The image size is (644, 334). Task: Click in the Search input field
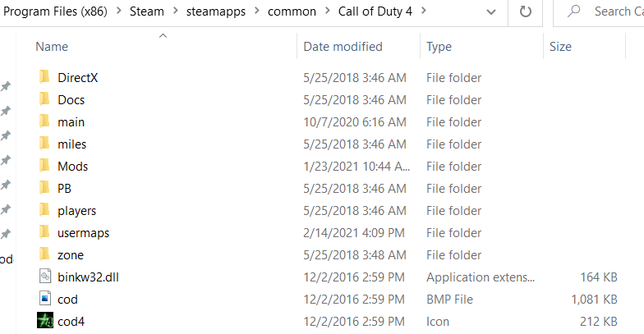[x=618, y=11]
